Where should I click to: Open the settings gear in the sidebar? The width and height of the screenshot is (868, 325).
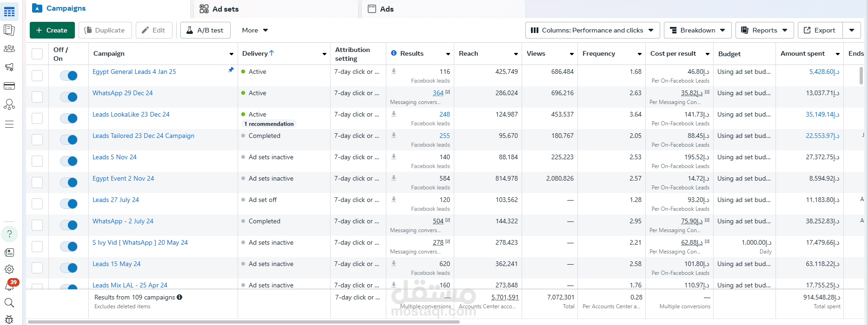(9, 269)
